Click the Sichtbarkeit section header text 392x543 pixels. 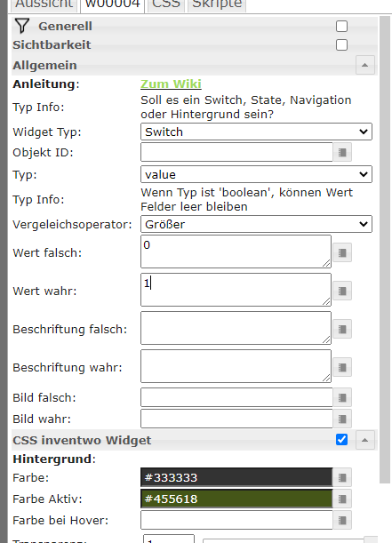(52, 44)
